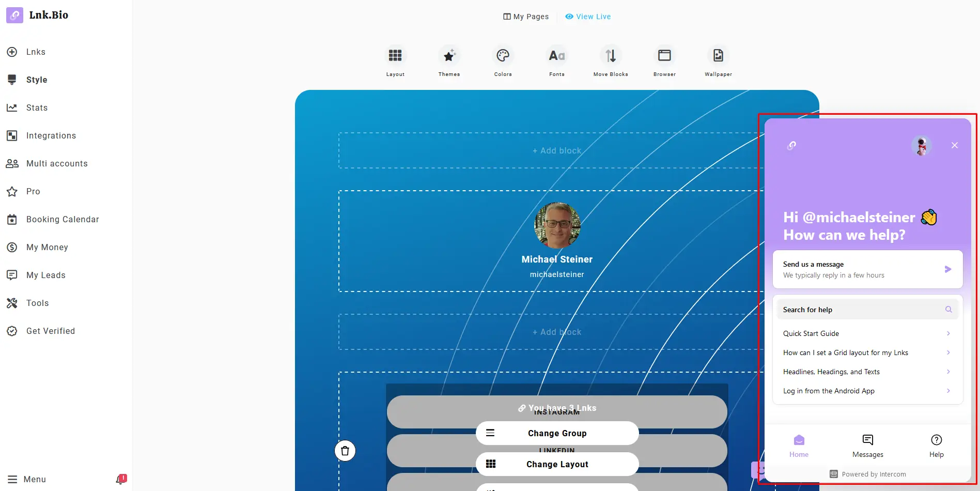Switch to Intercom Messages tab
This screenshot has height=491, width=980.
868,446
